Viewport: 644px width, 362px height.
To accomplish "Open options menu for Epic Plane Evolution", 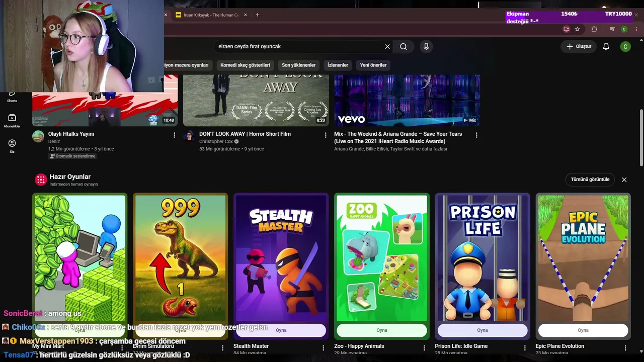I will [625, 347].
